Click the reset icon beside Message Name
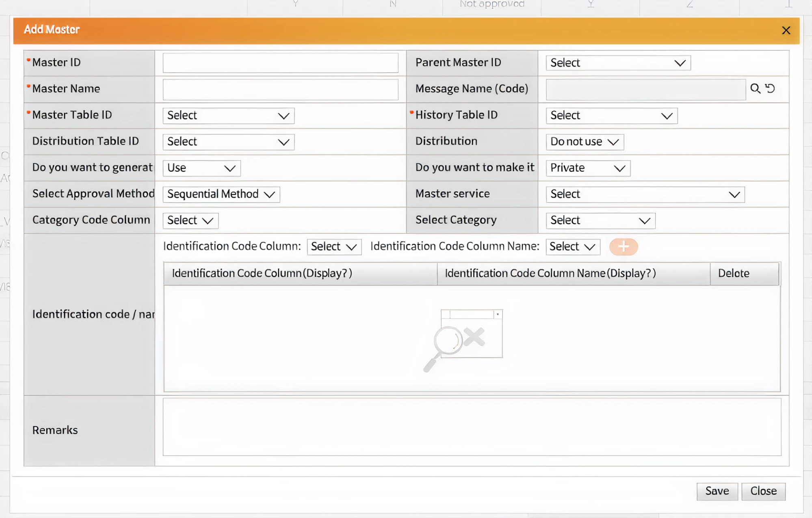Screen dimensions: 812x518 770,88
